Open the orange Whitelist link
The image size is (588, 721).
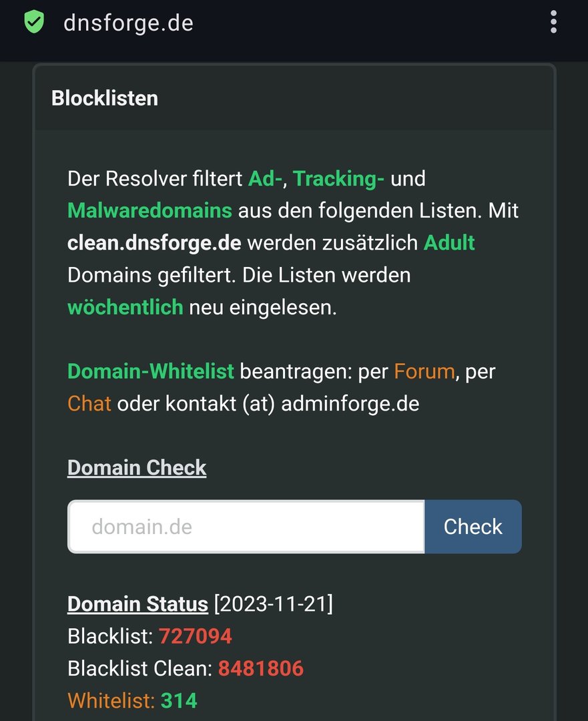pyautogui.click(x=111, y=700)
